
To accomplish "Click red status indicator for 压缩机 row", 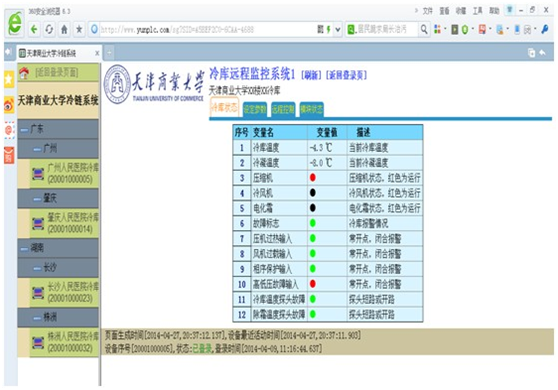I will [x=313, y=178].
